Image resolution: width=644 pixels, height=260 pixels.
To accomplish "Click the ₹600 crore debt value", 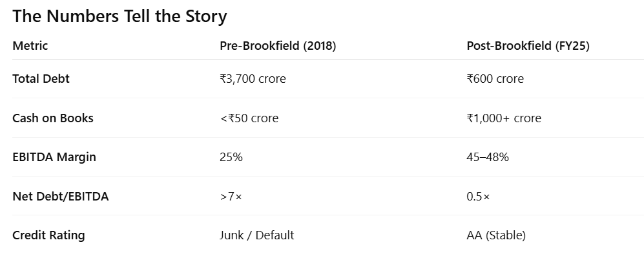I will pos(495,79).
